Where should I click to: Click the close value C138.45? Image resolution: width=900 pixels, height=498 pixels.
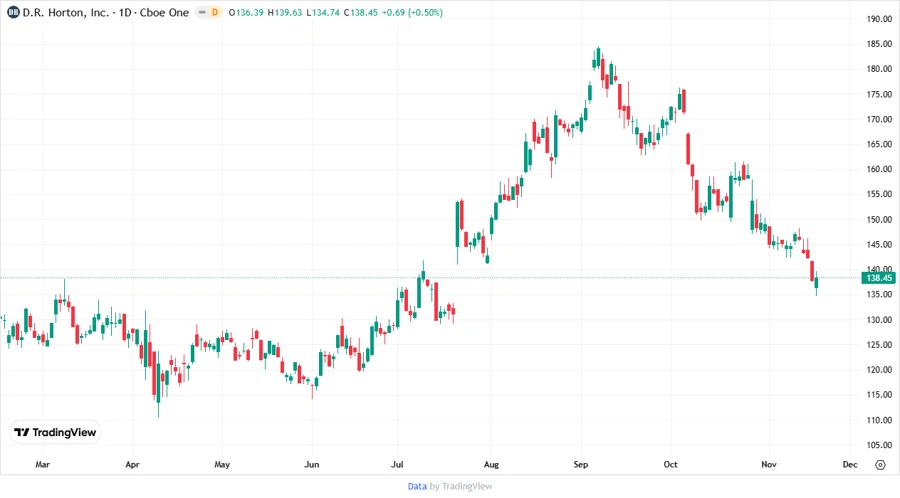[360, 12]
